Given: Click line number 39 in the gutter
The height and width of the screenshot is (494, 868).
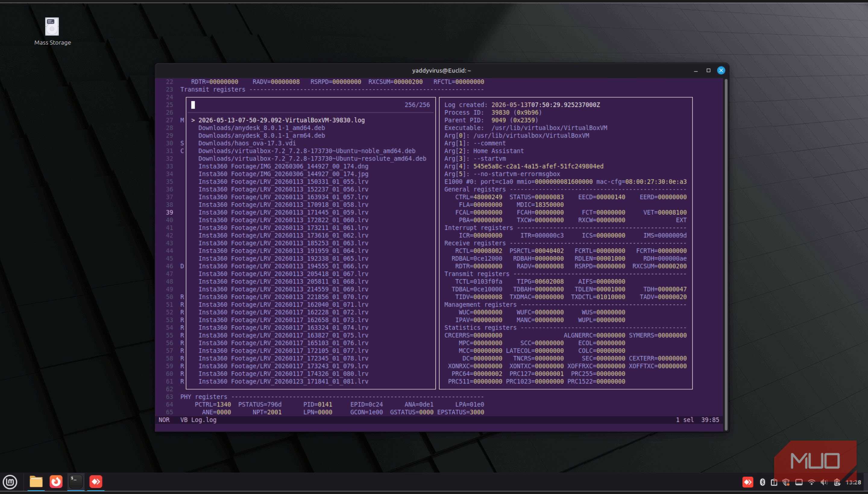Looking at the screenshot, I should pos(169,212).
